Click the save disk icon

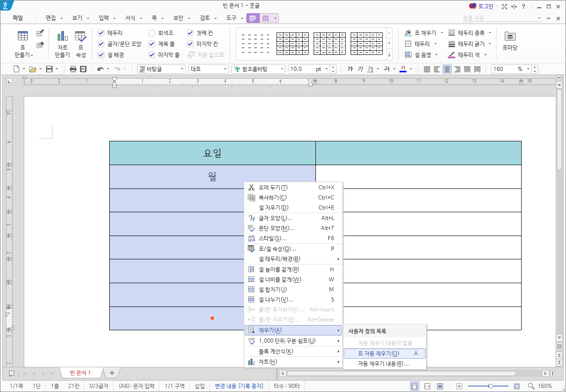(49, 69)
